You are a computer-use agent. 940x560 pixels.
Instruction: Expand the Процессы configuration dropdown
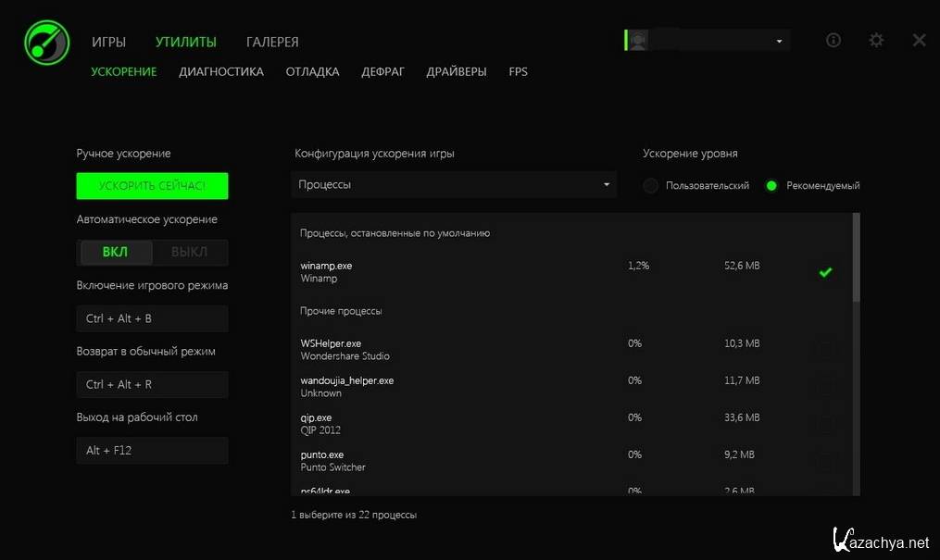pyautogui.click(x=453, y=185)
